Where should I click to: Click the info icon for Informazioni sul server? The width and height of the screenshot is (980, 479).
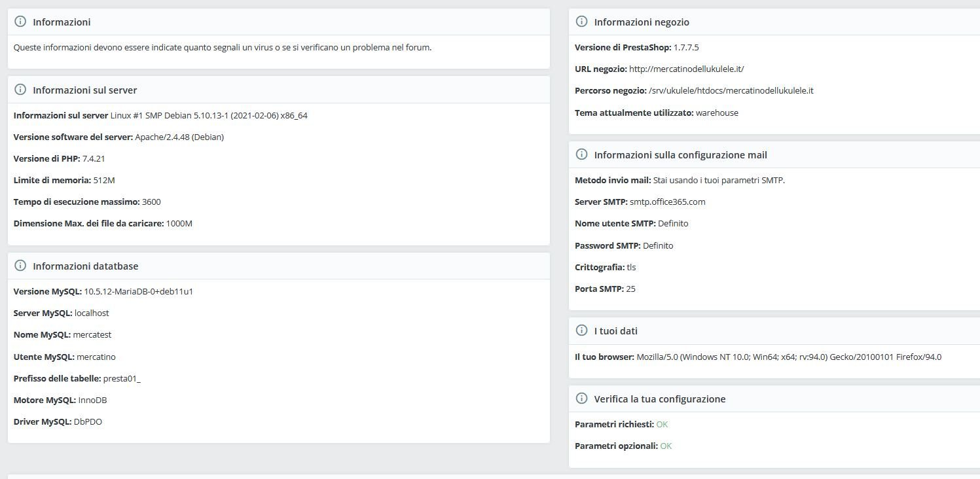[20, 90]
